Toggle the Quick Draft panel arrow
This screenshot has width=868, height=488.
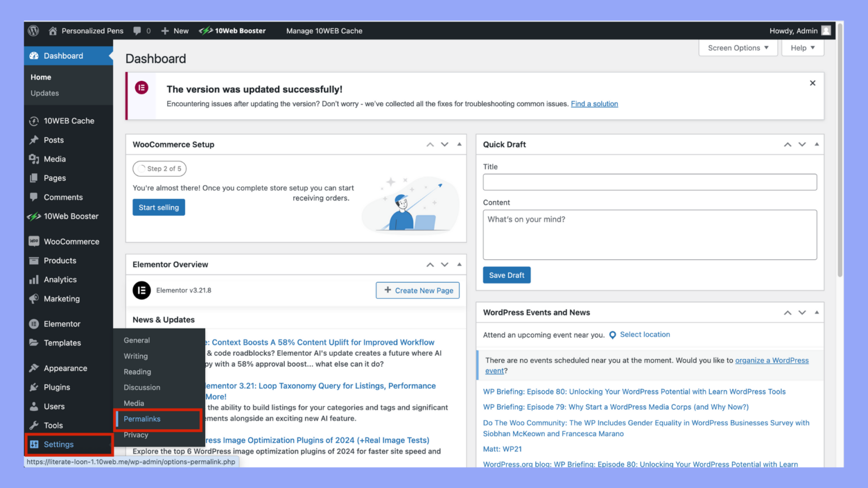point(817,145)
